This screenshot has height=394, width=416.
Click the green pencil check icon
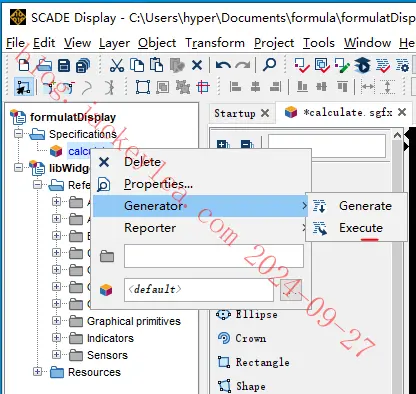pos(342,65)
